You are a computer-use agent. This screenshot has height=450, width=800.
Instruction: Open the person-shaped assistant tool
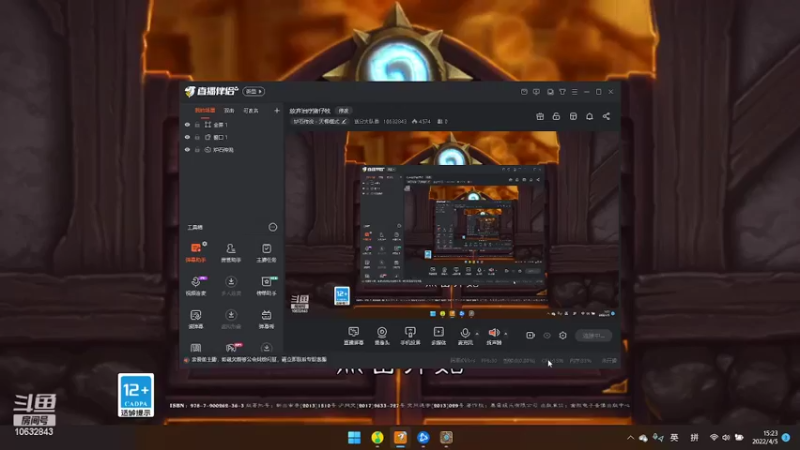tap(231, 253)
